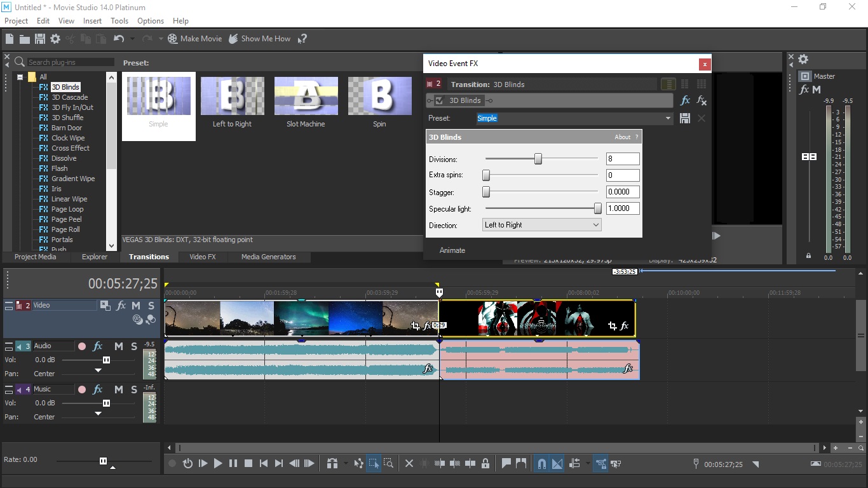Toggle loop playback in transport bar
Viewport: 868px width, 488px height.
(187, 464)
